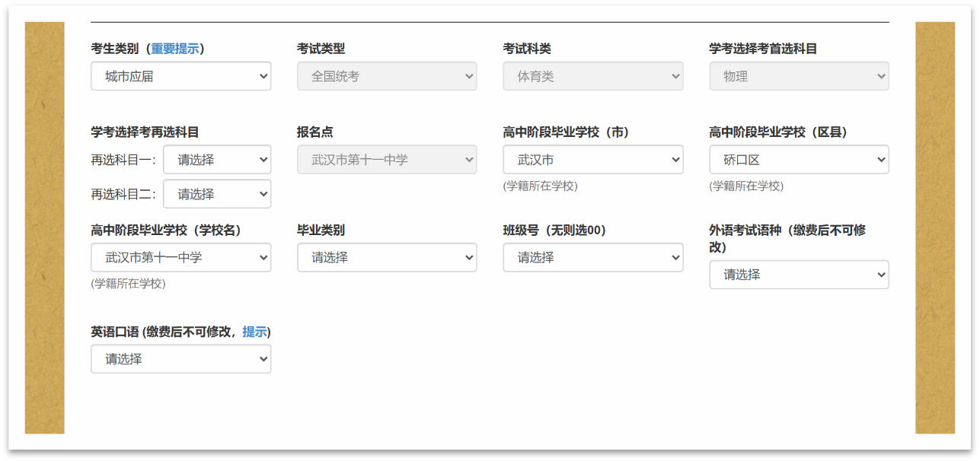This screenshot has height=461, width=980.
Task: Click the 毕业类别 label
Action: click(x=321, y=230)
